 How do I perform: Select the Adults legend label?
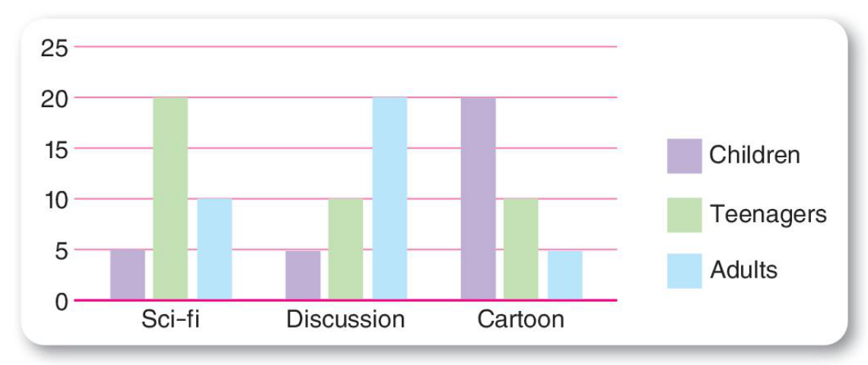click(743, 270)
